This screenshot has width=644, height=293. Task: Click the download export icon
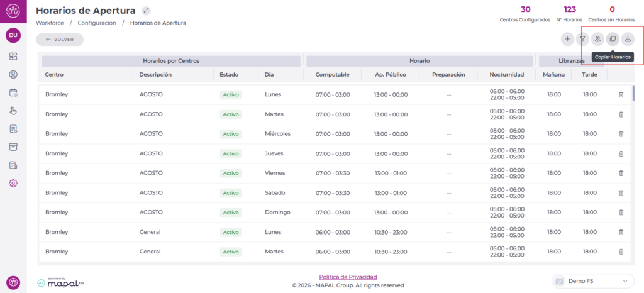pos(628,40)
